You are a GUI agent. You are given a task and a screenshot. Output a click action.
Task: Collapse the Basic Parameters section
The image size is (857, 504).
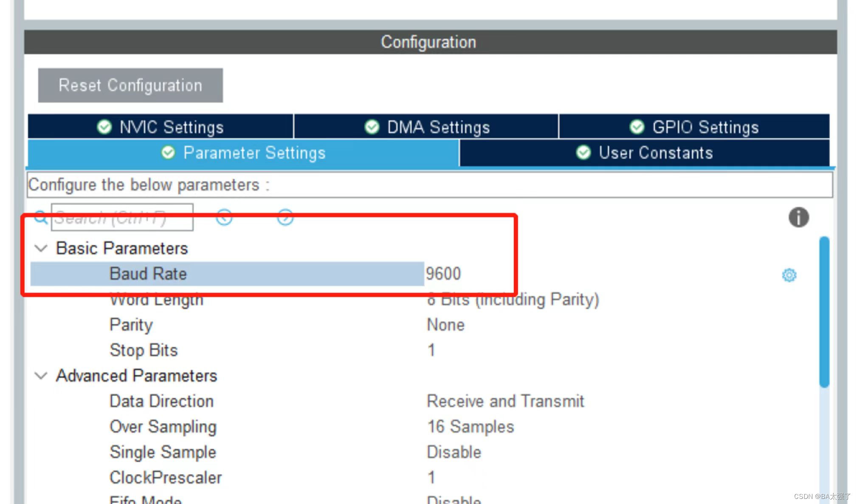pos(41,248)
